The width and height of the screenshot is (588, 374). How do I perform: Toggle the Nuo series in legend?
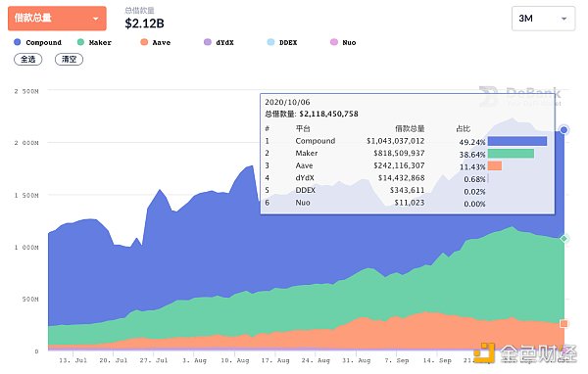pyautogui.click(x=343, y=42)
